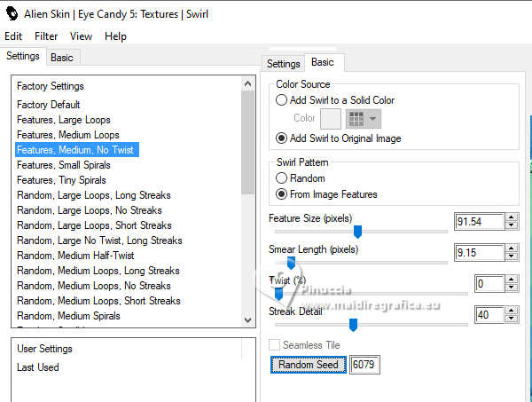The width and height of the screenshot is (532, 402).
Task: Click the Feature Size spinner arrows
Action: tap(512, 222)
